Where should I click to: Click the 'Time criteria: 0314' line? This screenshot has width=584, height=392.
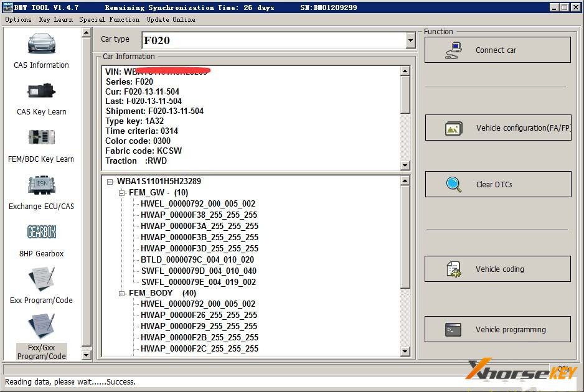(141, 131)
